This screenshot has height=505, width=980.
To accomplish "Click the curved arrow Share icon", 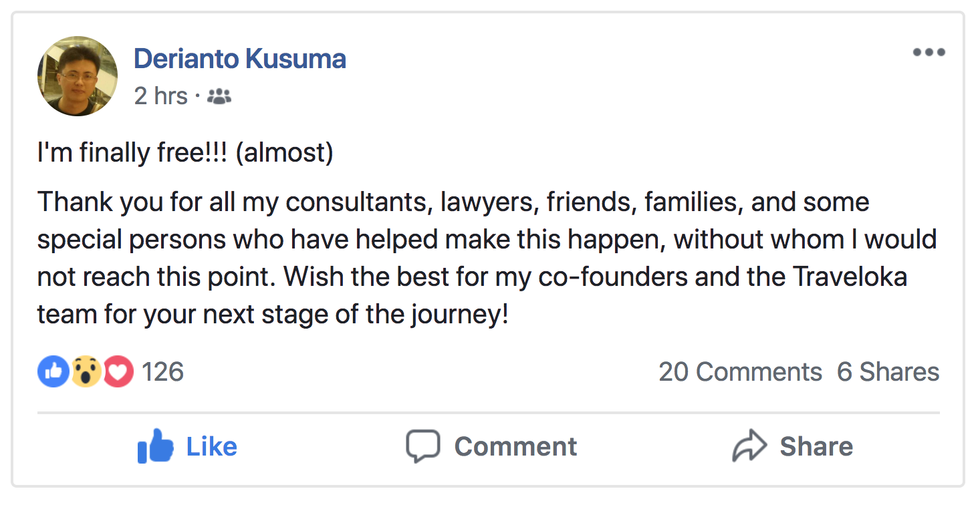I will (x=750, y=446).
